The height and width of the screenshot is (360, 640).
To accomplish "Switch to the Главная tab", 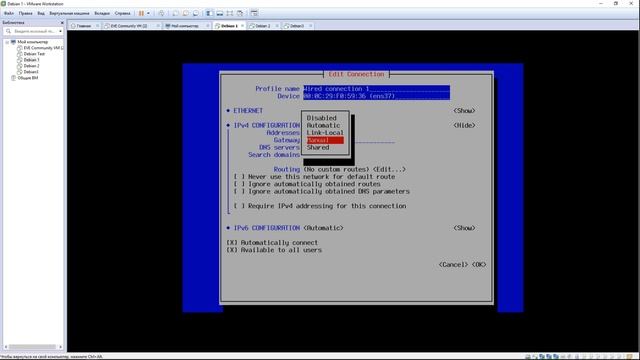I will [x=84, y=26].
